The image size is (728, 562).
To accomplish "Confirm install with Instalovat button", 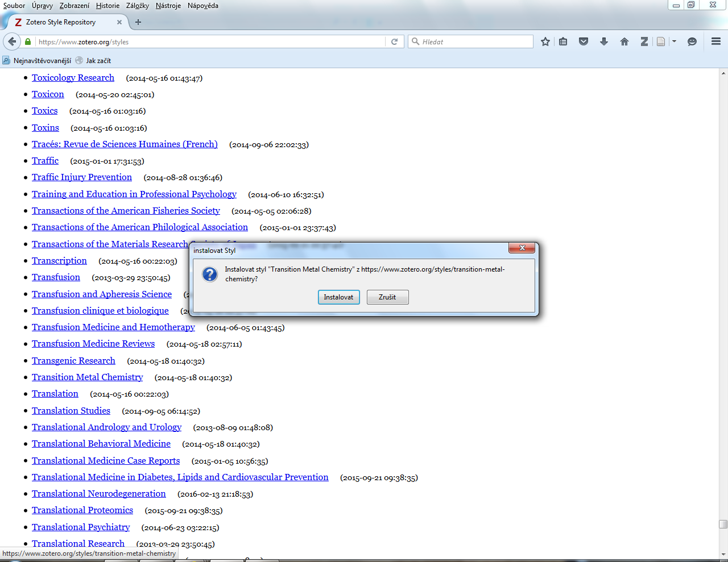I will 338,297.
